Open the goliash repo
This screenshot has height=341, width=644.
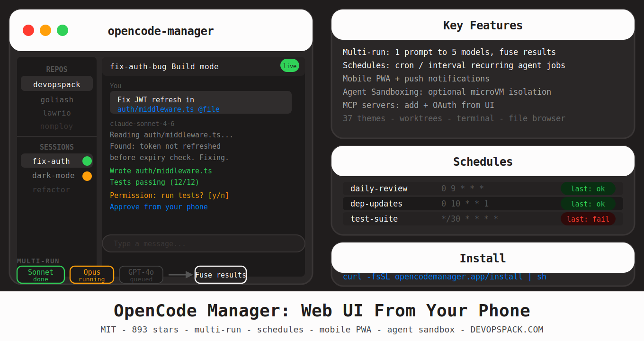point(57,99)
